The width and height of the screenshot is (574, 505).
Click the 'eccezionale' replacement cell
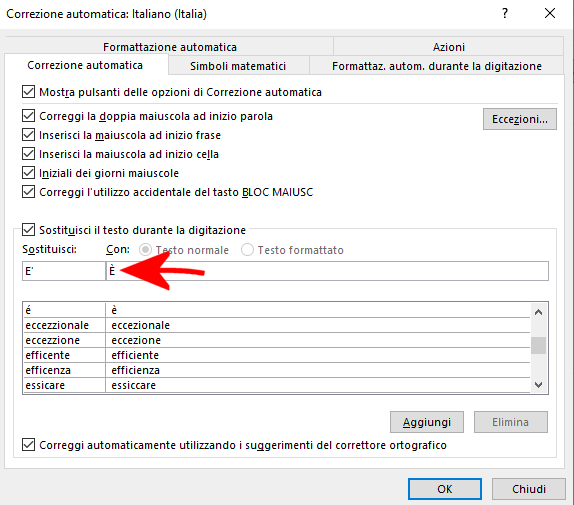click(318, 325)
